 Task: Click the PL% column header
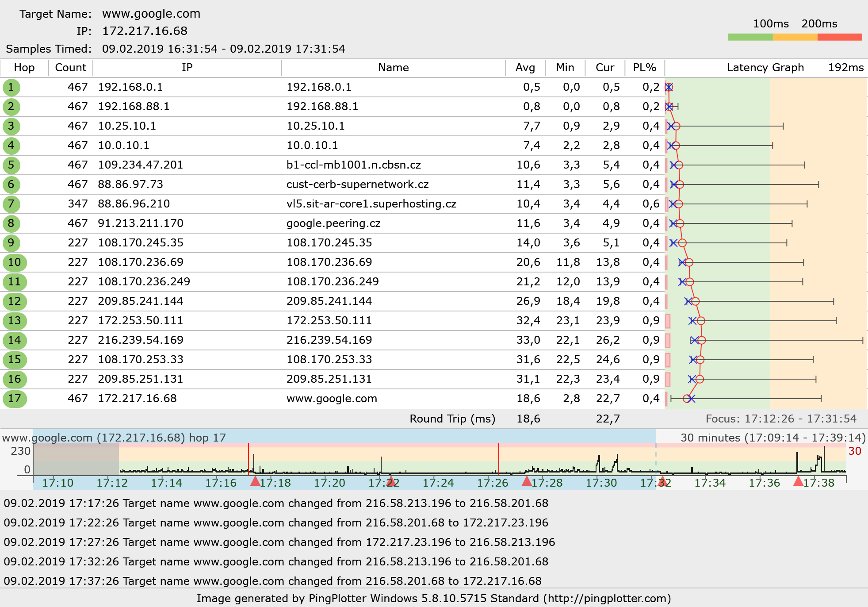[644, 68]
